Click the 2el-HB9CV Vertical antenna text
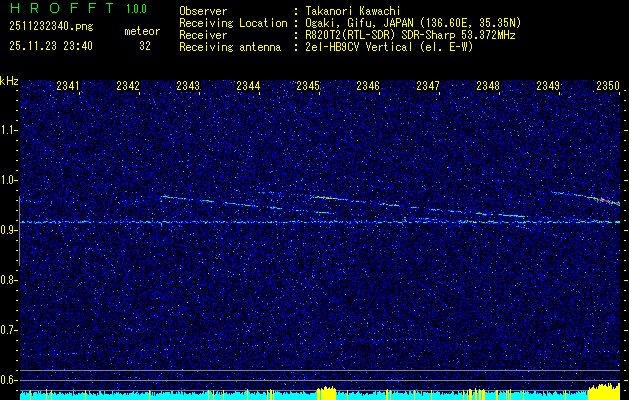The width and height of the screenshot is (629, 400). click(388, 47)
